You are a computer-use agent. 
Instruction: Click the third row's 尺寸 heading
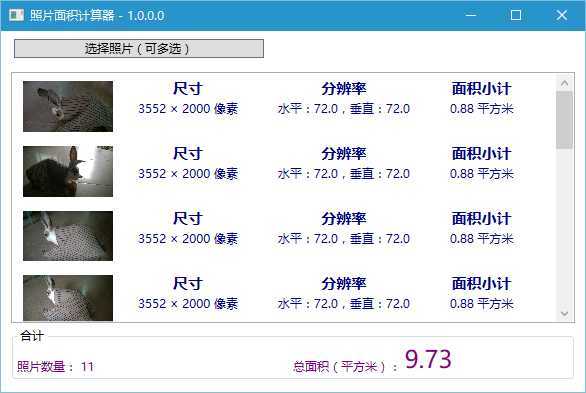click(188, 219)
